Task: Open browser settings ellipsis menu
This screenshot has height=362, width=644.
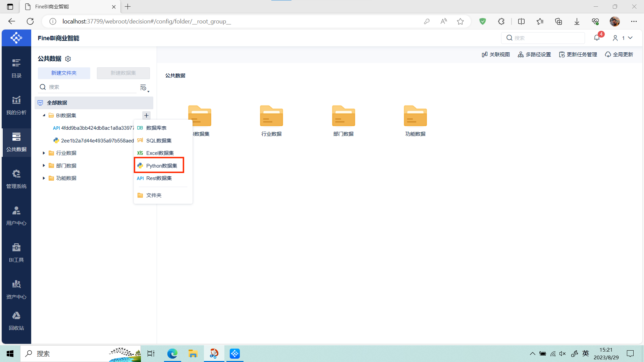Action: [x=634, y=21]
